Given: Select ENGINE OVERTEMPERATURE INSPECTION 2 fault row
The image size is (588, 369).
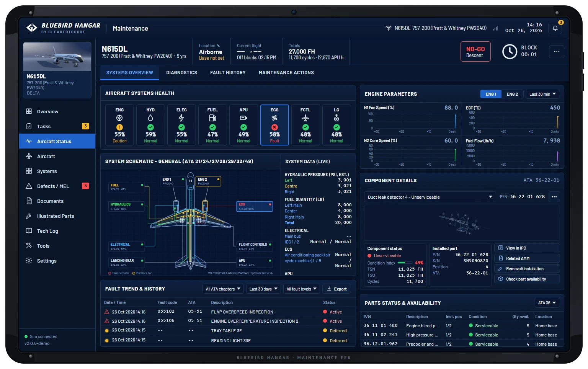Looking at the screenshot, I should [x=228, y=321].
